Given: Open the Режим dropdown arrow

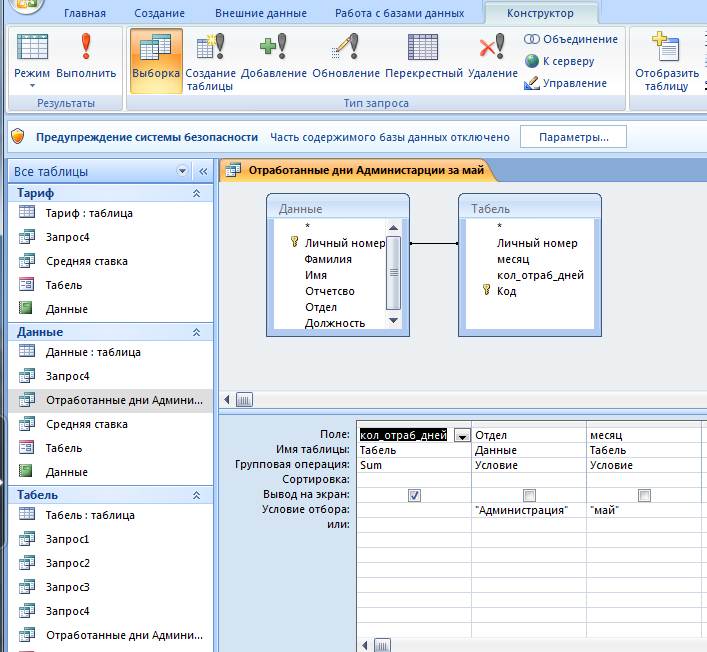Looking at the screenshot, I should [x=32, y=85].
